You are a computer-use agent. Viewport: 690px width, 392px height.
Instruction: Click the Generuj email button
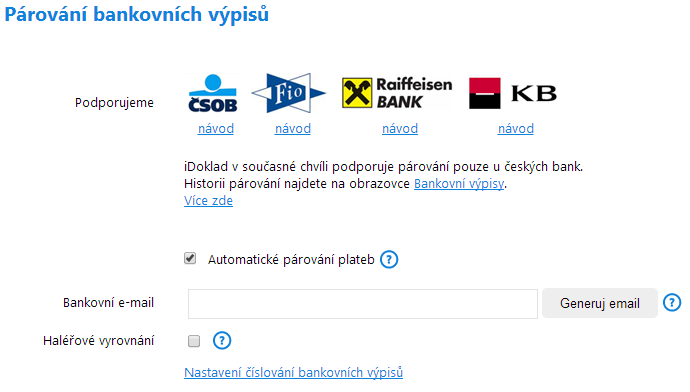(x=600, y=303)
